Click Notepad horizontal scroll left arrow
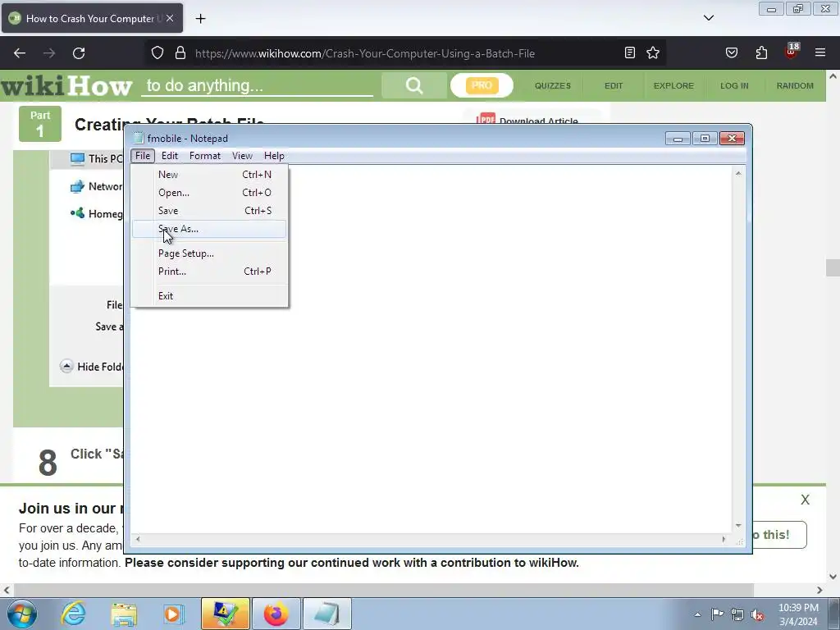 coord(138,539)
